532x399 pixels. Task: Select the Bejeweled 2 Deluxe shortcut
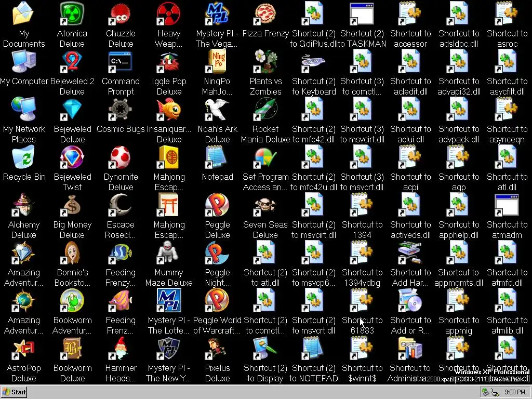(72, 61)
